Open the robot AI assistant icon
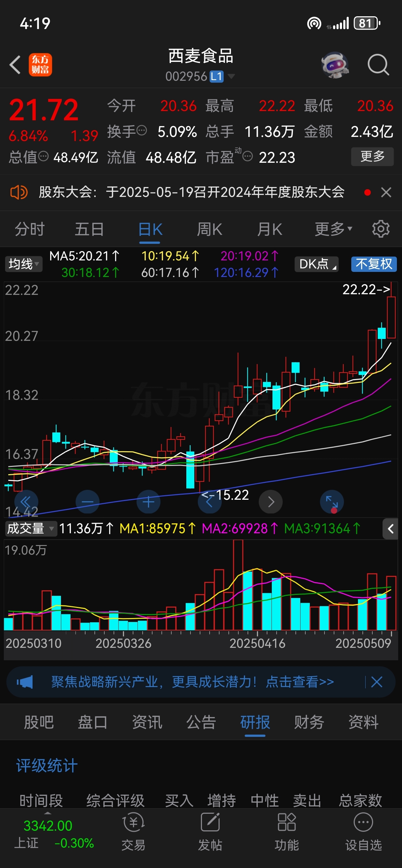 pos(335,65)
